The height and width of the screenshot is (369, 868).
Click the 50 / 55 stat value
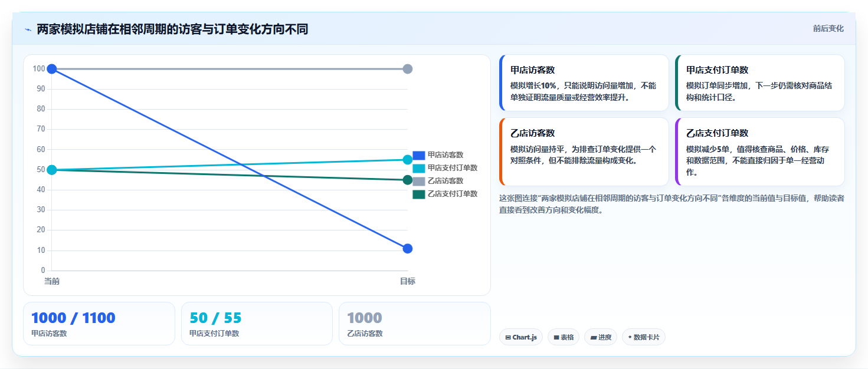215,318
